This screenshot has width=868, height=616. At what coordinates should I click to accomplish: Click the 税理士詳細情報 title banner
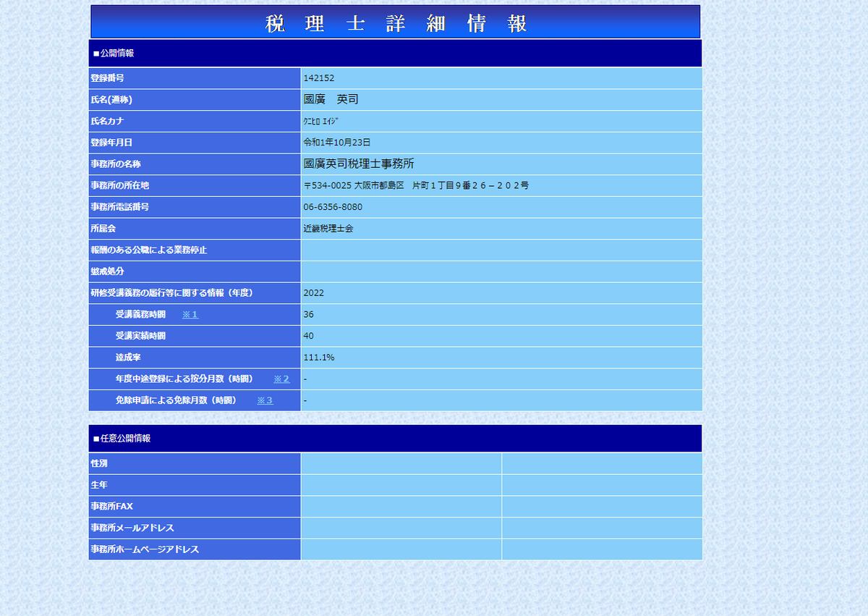pos(396,22)
